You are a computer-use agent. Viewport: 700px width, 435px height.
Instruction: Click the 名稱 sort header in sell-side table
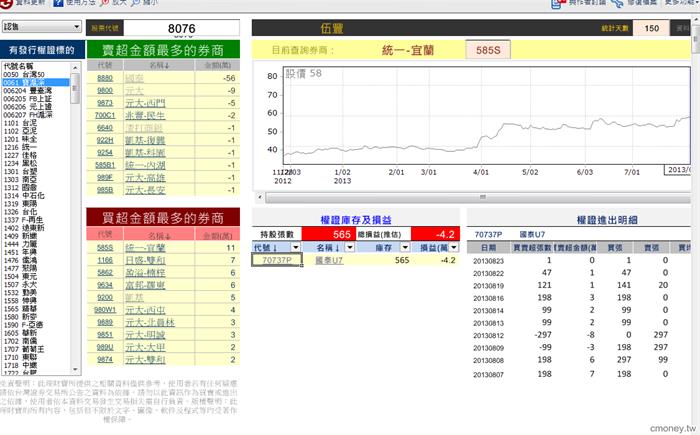click(x=159, y=66)
